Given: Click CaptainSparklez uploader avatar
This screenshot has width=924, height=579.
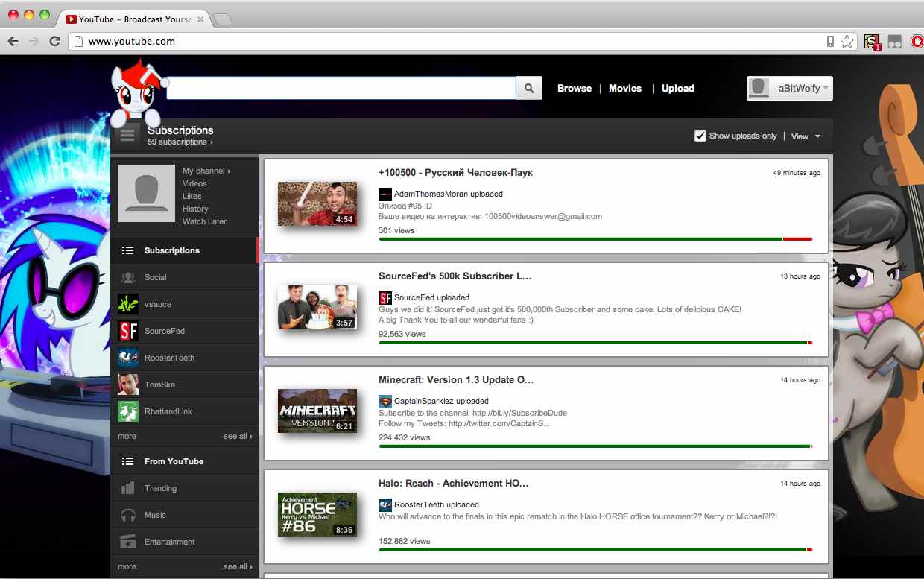Looking at the screenshot, I should [x=385, y=401].
